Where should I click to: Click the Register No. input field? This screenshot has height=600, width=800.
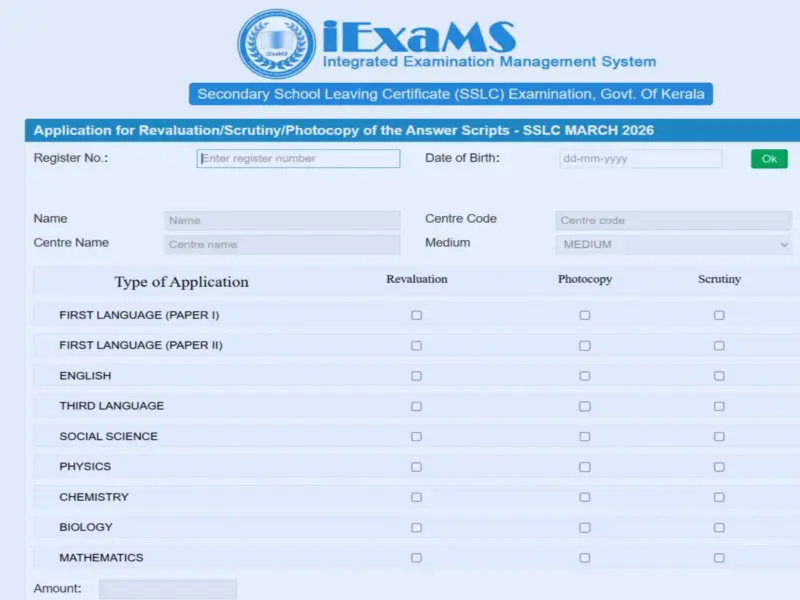click(x=298, y=159)
